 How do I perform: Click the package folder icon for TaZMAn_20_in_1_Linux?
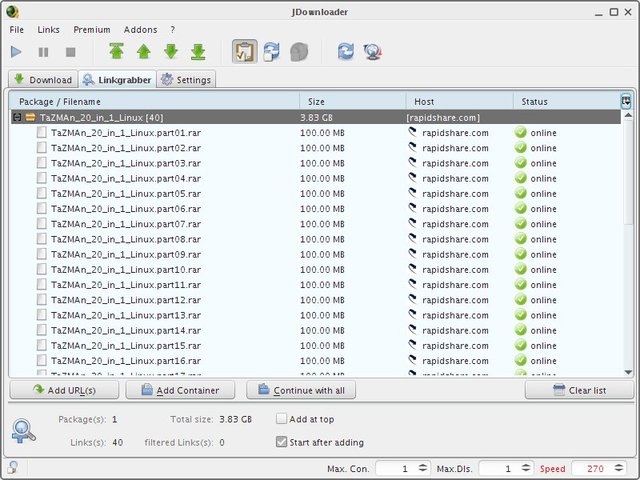click(x=30, y=118)
